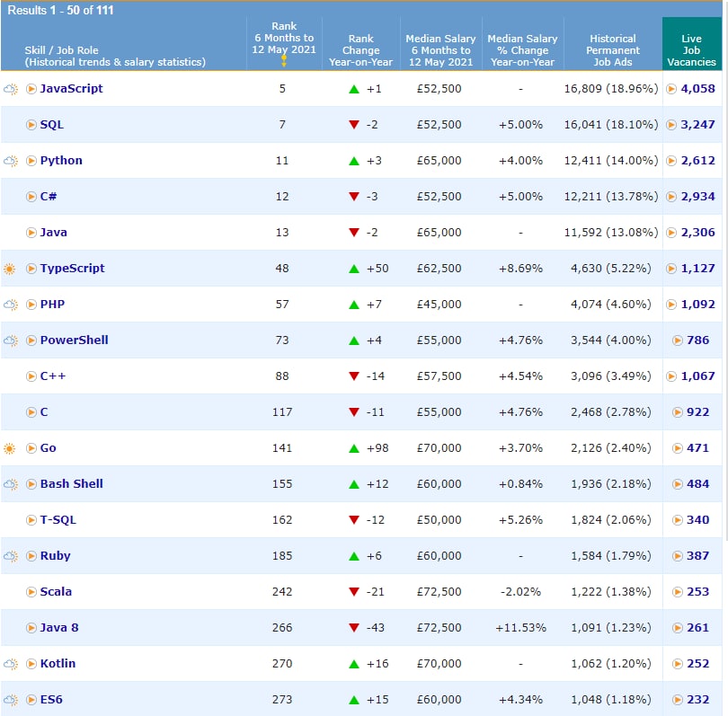This screenshot has width=728, height=716.
Task: Click the orange arrow icon beside Python
Action: tap(31, 161)
